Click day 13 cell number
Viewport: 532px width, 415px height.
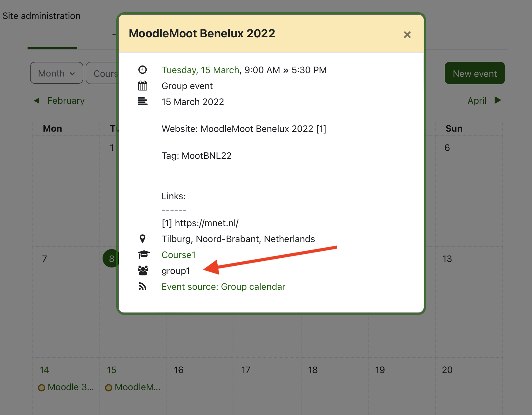point(447,259)
